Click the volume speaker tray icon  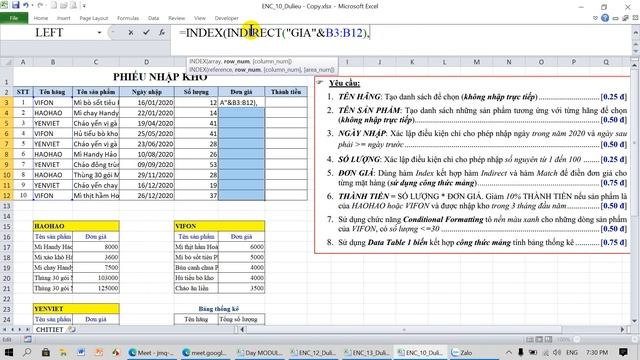click(557, 352)
